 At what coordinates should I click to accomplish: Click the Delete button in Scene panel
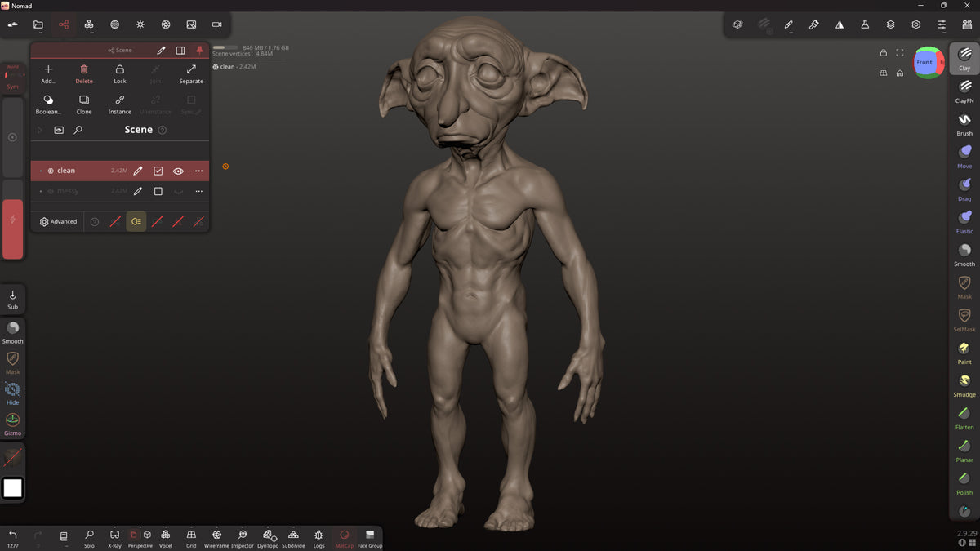(x=84, y=73)
